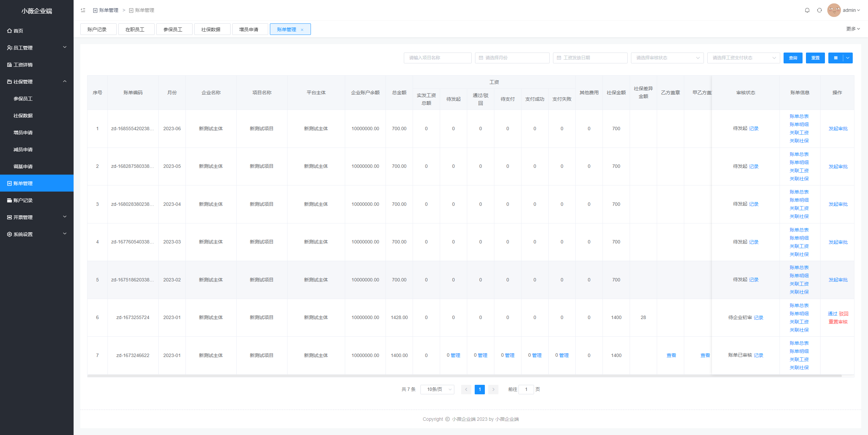This screenshot has height=435, width=868.
Task: Click 管理 under 待发起 for bill zd-1673246622
Action: [455, 355]
